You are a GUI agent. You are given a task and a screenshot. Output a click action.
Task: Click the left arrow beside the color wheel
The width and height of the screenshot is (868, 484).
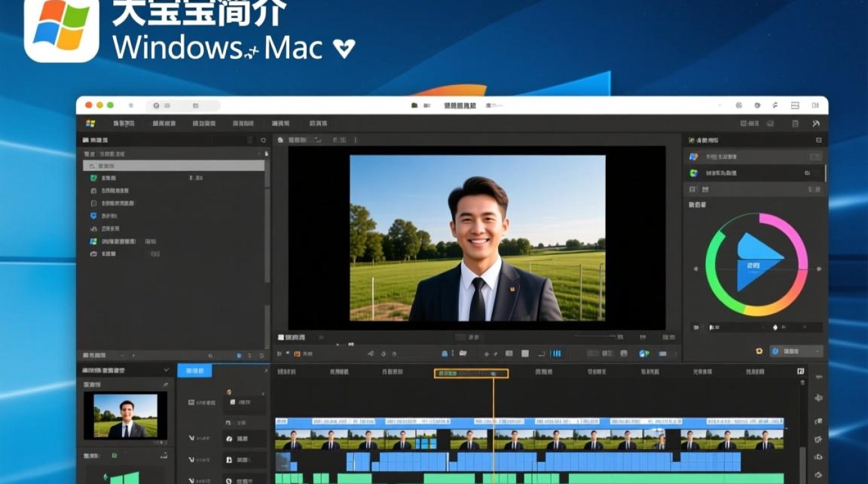[696, 269]
